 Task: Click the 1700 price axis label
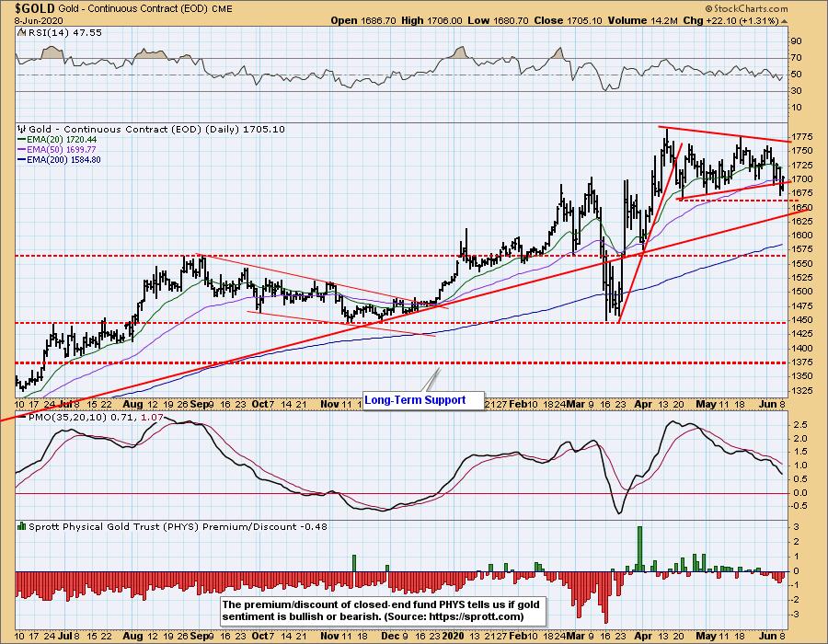[x=801, y=179]
